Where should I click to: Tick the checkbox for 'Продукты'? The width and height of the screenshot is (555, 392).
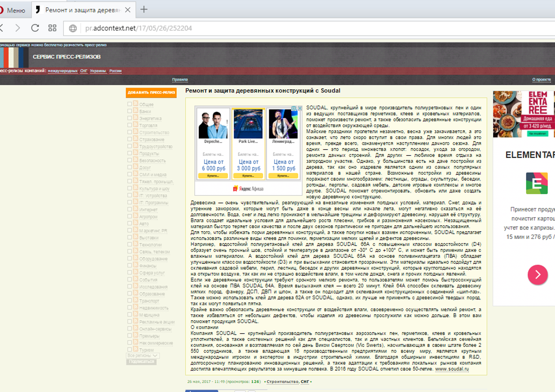(130, 153)
